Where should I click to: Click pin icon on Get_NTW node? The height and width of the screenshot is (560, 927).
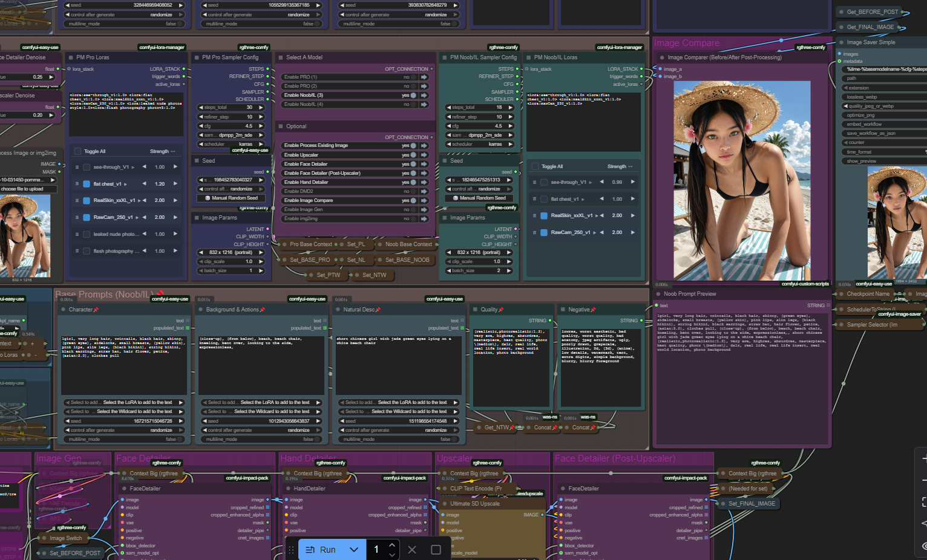(513, 428)
